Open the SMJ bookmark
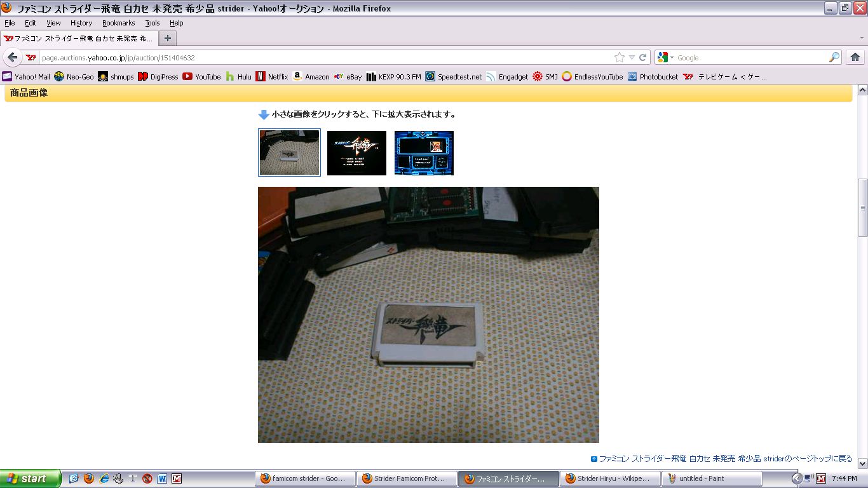This screenshot has width=868, height=488. pyautogui.click(x=545, y=77)
